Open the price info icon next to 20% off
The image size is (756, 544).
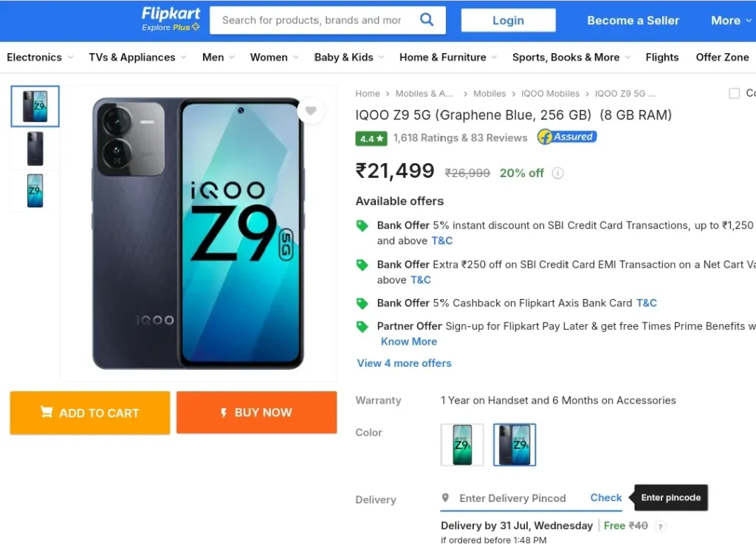point(558,173)
